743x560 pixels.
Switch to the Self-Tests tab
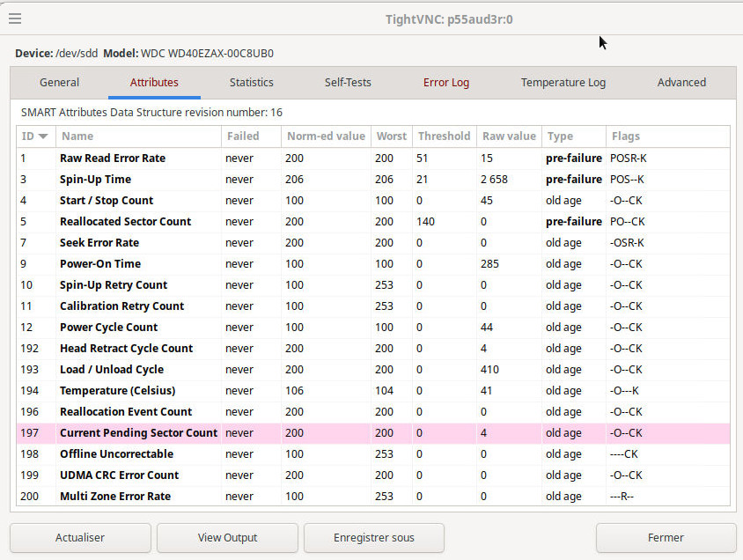[x=348, y=83]
